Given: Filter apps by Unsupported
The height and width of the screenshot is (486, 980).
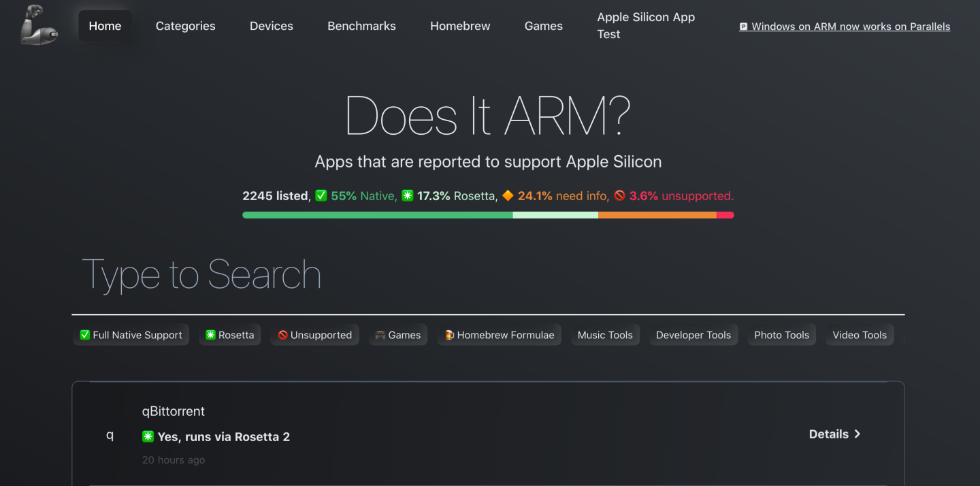Looking at the screenshot, I should [314, 335].
